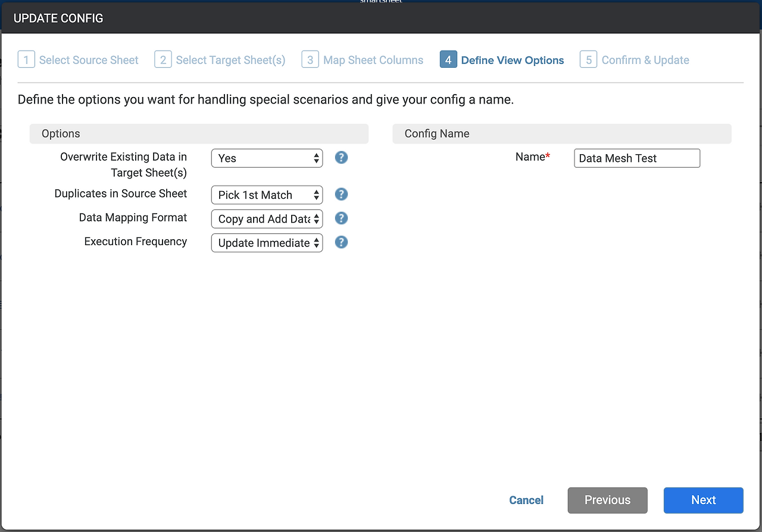Open the Select Target Sheet(s) step
The height and width of the screenshot is (532, 762).
(x=230, y=60)
